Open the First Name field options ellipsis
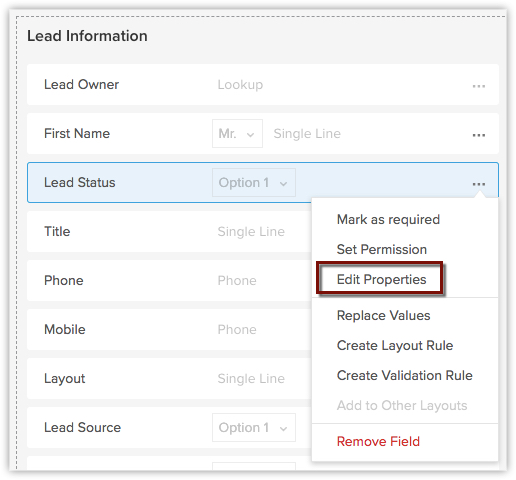 (478, 135)
